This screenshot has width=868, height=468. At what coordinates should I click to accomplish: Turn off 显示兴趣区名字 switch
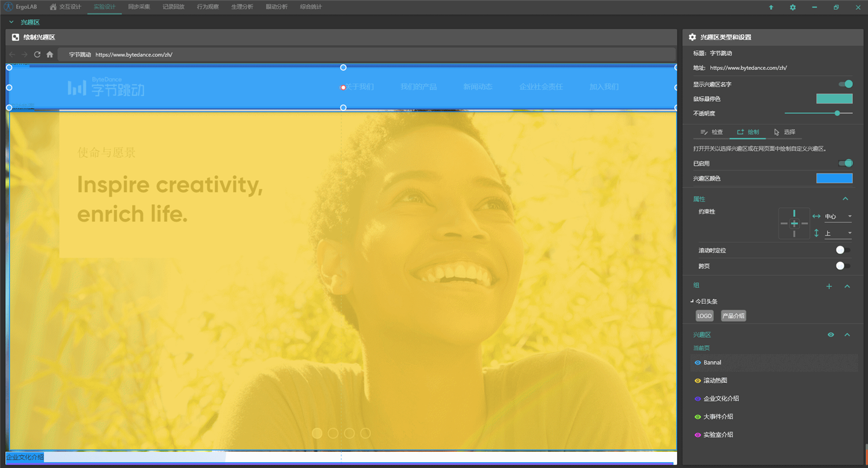tap(845, 84)
